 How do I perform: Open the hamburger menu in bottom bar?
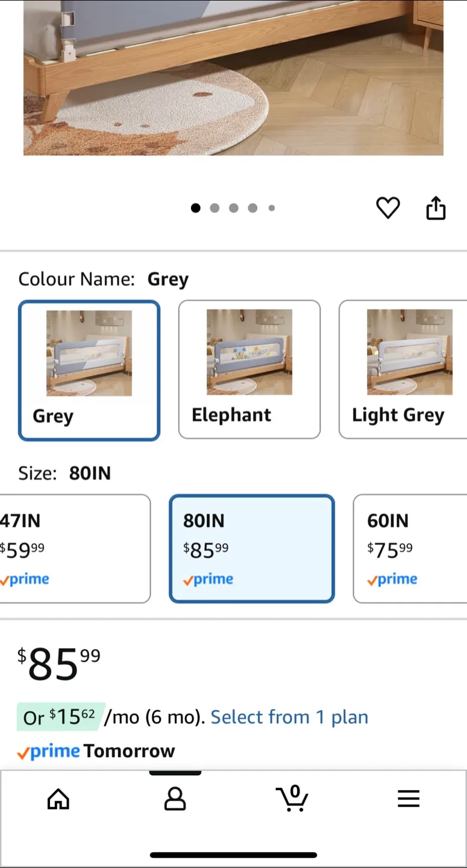[408, 798]
